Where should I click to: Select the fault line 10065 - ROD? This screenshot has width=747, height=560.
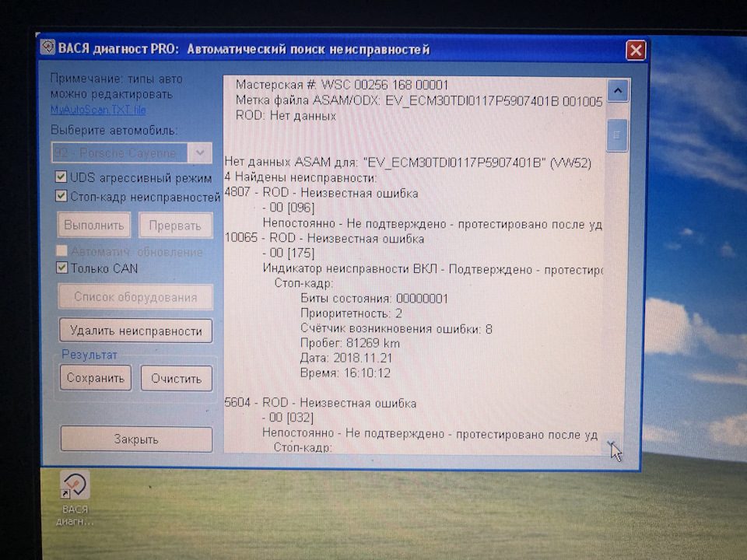pos(324,238)
